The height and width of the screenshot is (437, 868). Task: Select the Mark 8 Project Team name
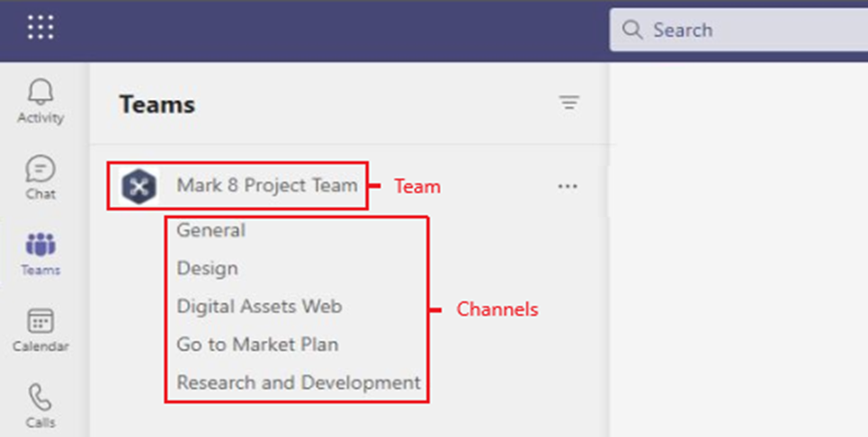[x=267, y=185]
